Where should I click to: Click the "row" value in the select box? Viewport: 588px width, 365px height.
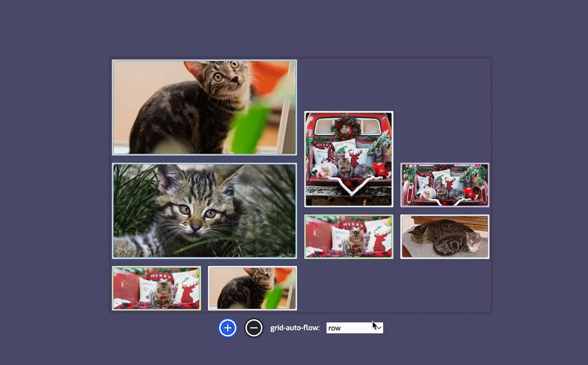click(335, 328)
